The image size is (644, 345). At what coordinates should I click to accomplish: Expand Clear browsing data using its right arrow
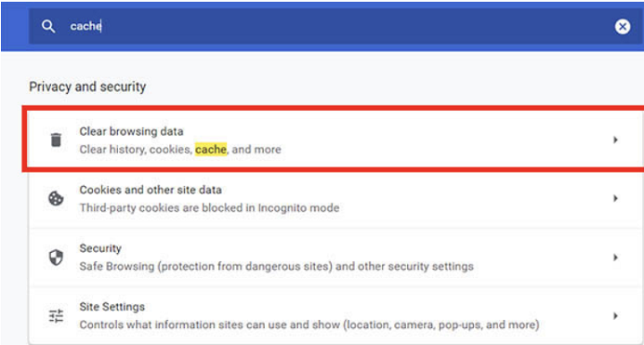(615, 139)
